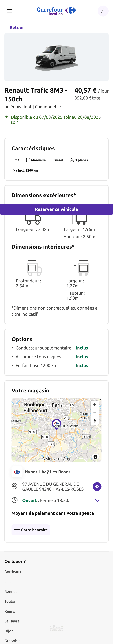This screenshot has width=113, height=644.
Task: Get directions with purple navigation icon
Action: (97, 487)
